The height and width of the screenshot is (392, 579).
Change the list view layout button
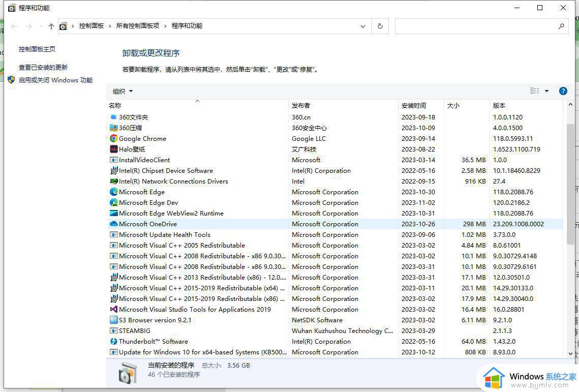535,91
